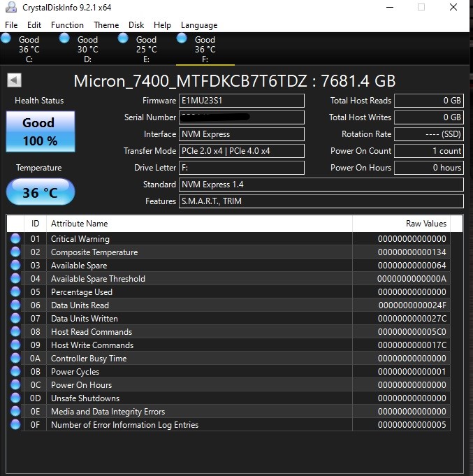This screenshot has width=473, height=476.
Task: Click the Good 100 % health status button
Action: [x=41, y=131]
